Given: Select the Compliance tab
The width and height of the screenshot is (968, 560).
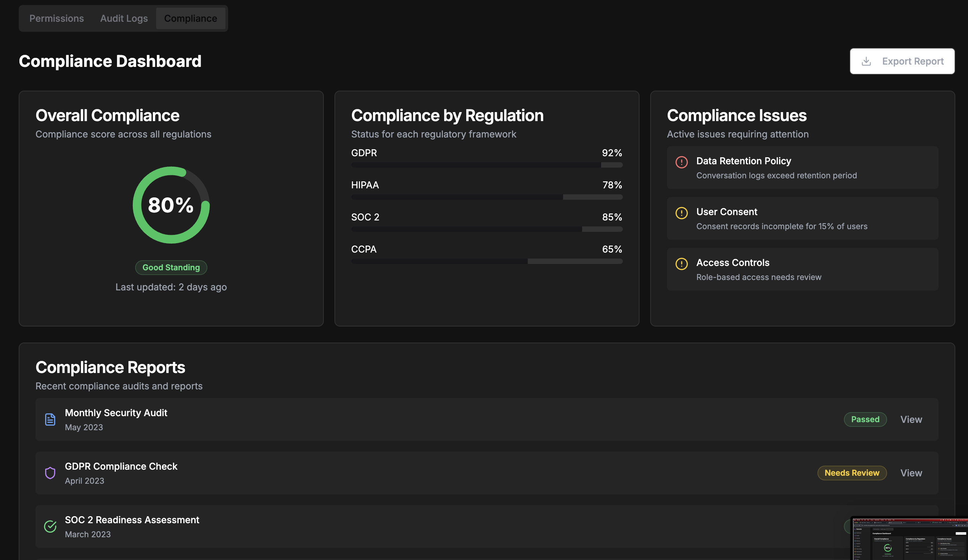Looking at the screenshot, I should click(191, 18).
